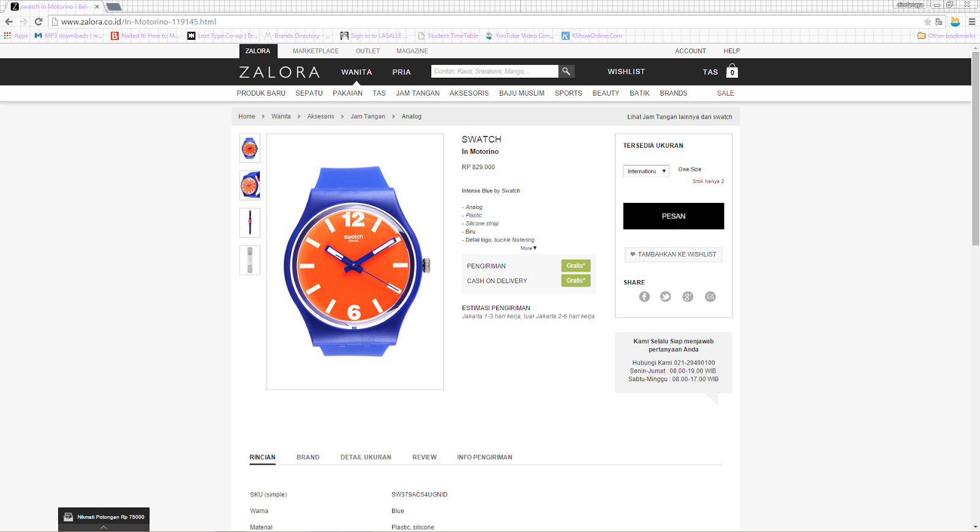Close the swatch In Motorino tab
Image resolution: width=980 pixels, height=532 pixels.
coord(97,7)
